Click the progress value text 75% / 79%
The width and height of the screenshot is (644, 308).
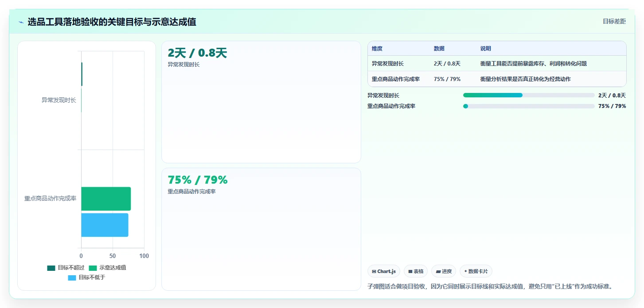pyautogui.click(x=612, y=106)
